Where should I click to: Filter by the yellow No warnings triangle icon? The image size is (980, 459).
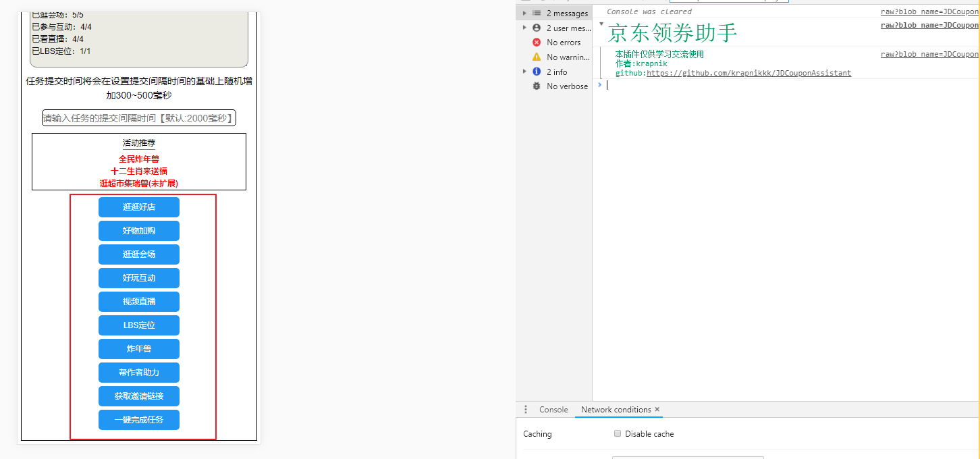pos(537,57)
